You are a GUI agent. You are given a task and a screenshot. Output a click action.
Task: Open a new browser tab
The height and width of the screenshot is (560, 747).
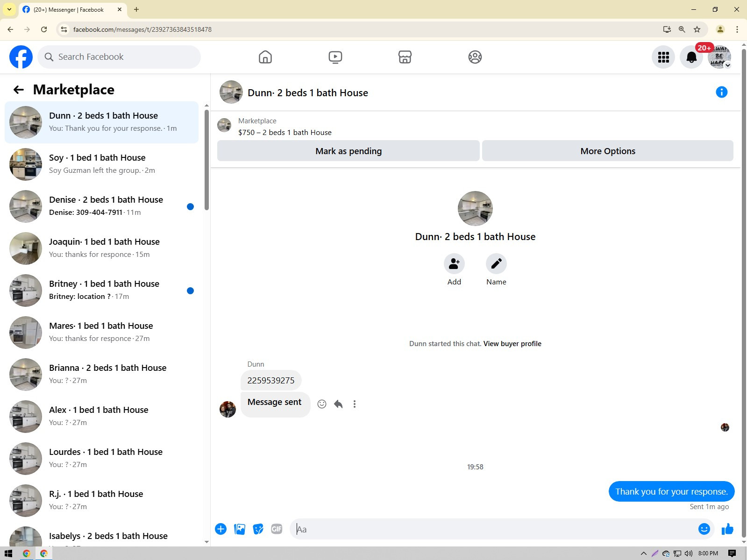pyautogui.click(x=136, y=9)
